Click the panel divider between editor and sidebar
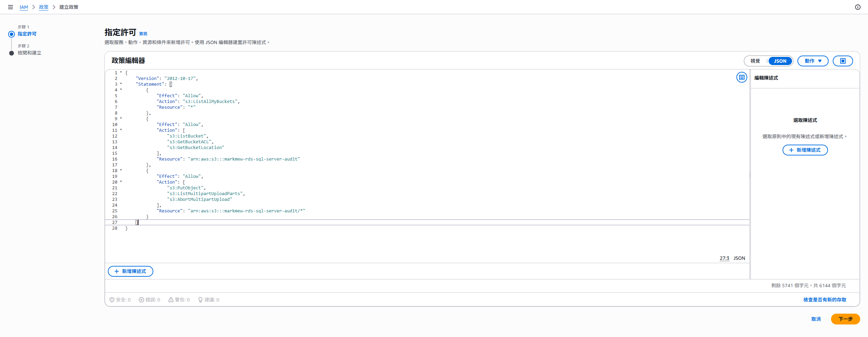868x337 pixels. pos(750,174)
